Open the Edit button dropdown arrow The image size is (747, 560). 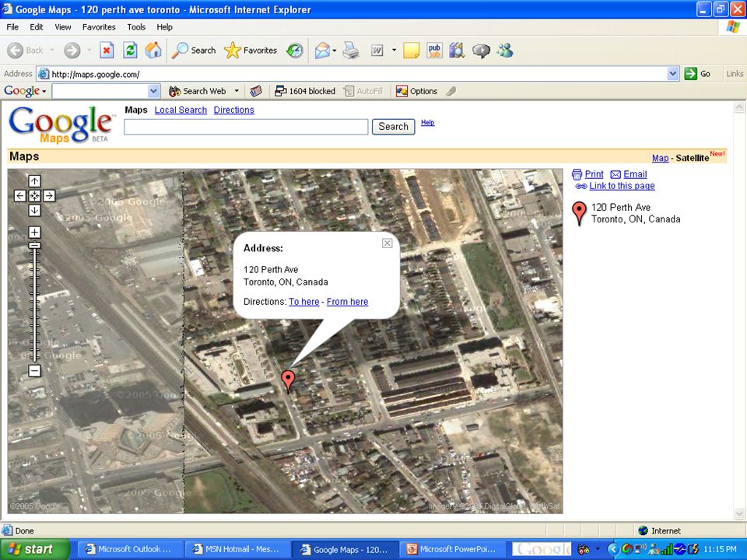[394, 50]
